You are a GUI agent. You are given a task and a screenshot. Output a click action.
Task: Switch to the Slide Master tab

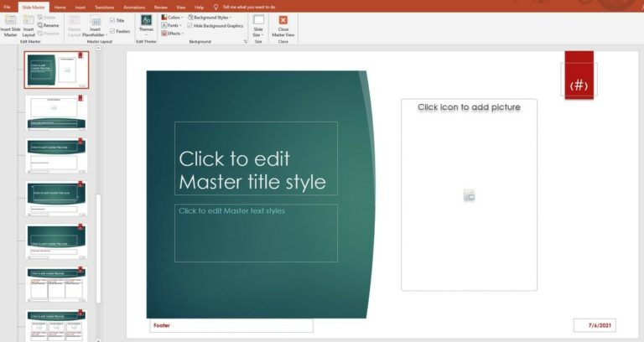(x=34, y=7)
